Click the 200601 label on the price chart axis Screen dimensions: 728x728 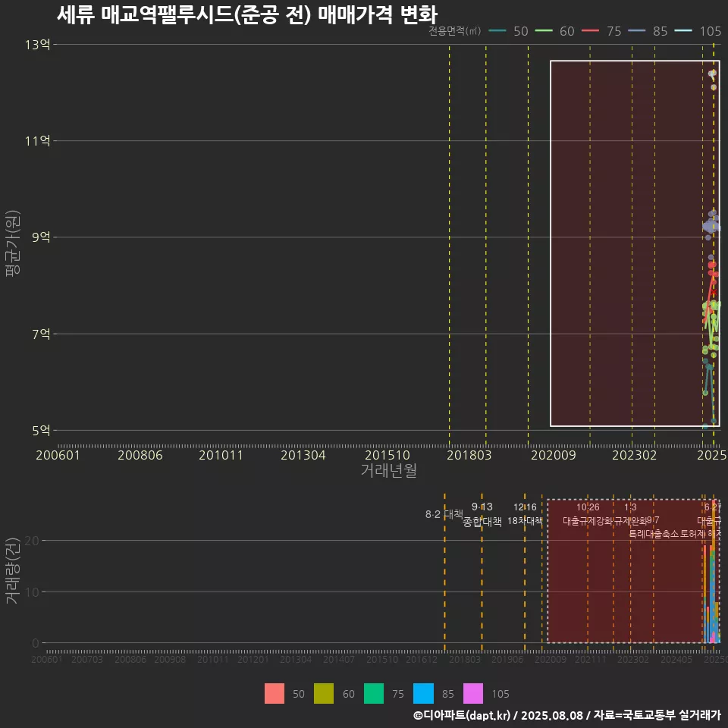pos(58,455)
